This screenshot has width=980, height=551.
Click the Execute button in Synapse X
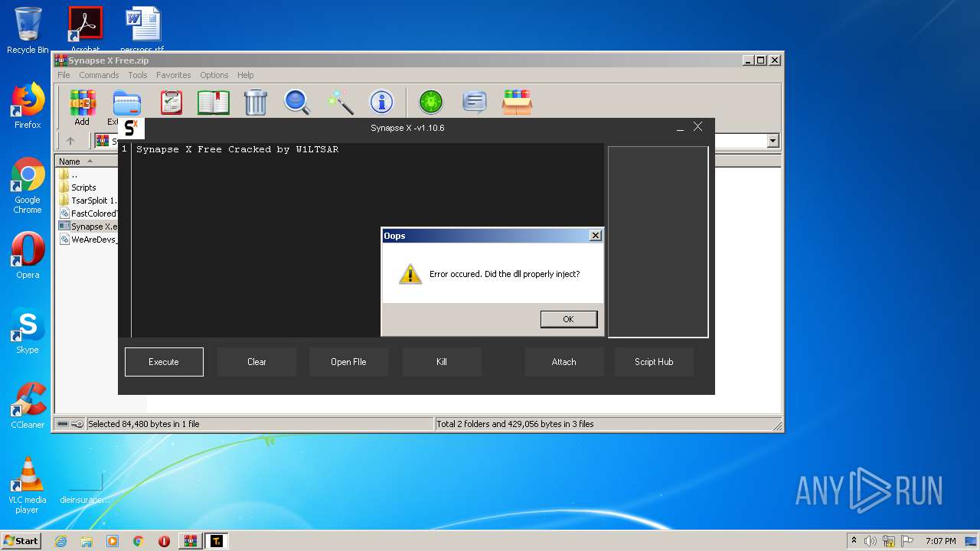[164, 362]
